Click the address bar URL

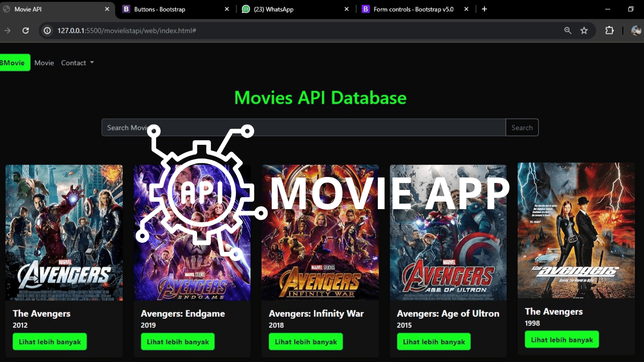click(126, 31)
